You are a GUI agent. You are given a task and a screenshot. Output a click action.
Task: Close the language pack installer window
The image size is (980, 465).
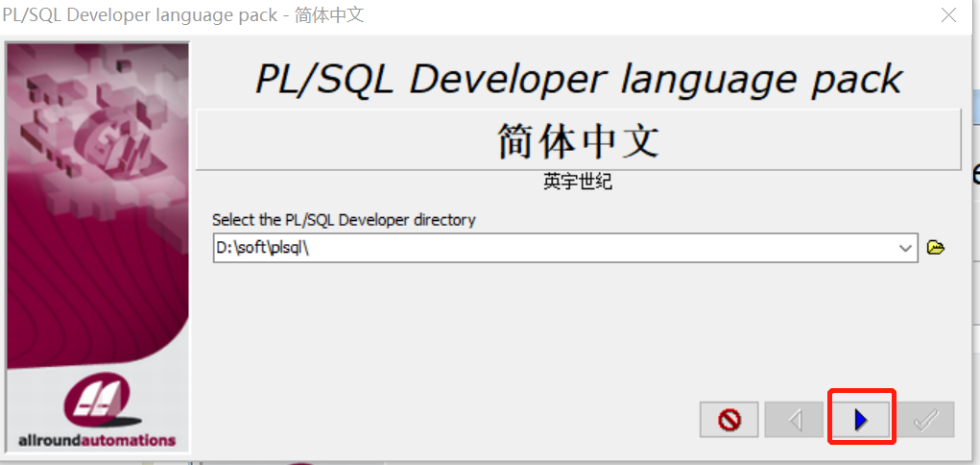(x=948, y=15)
